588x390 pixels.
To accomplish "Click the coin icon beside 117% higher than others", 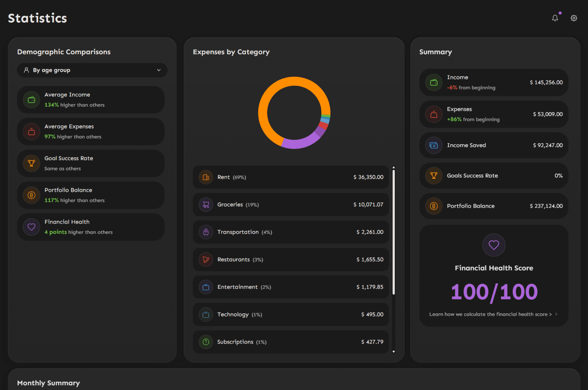I will [x=31, y=196].
